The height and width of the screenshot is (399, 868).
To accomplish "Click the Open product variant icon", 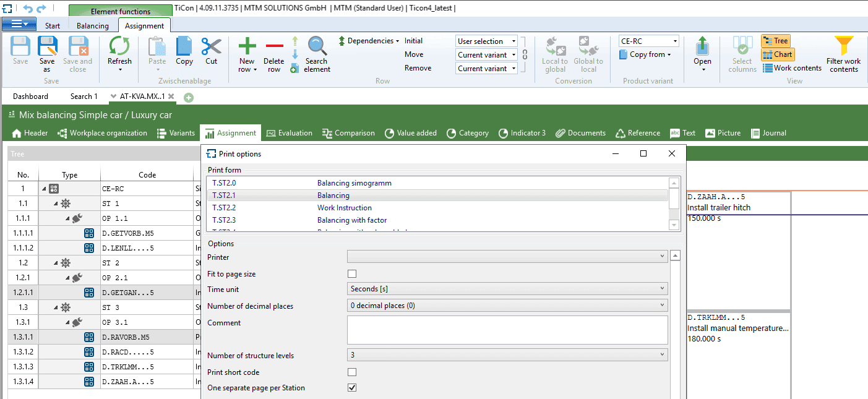I will click(702, 47).
